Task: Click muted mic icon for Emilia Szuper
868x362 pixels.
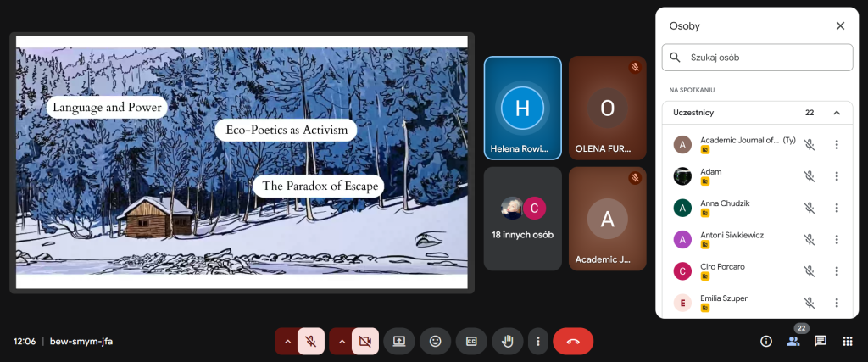Action: (x=810, y=303)
